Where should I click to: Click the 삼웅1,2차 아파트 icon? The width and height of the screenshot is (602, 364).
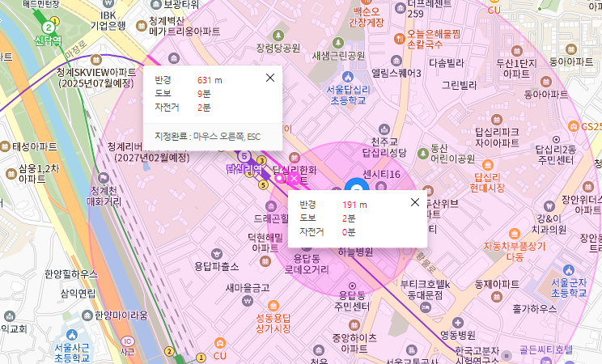click(11, 174)
